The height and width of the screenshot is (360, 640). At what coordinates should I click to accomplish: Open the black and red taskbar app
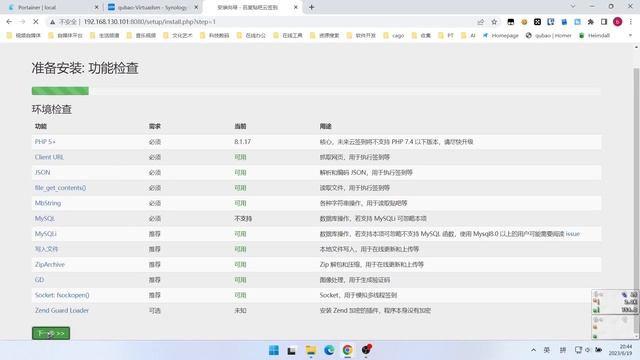pos(366,350)
